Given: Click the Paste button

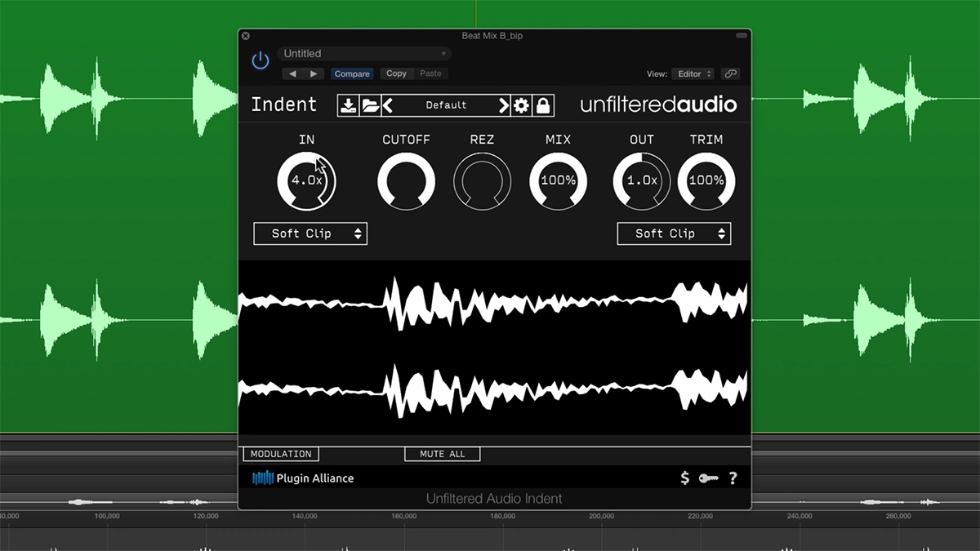Looking at the screenshot, I should coord(430,73).
